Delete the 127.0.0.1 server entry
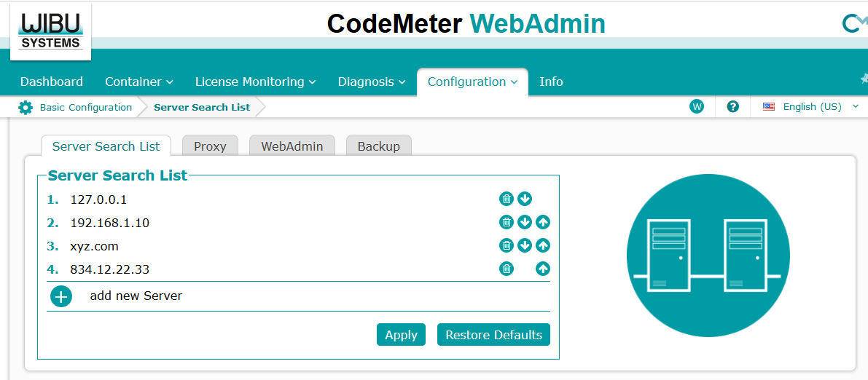The width and height of the screenshot is (868, 380). (507, 199)
